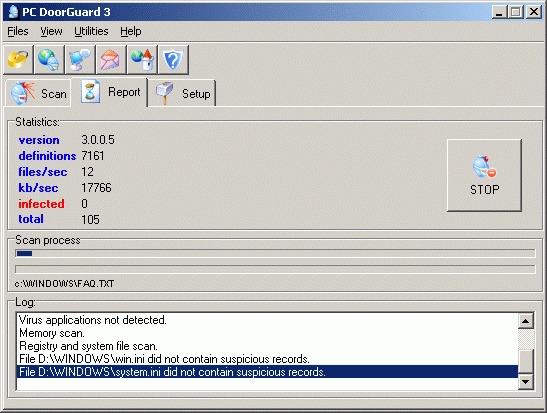Click the log scrollbar up arrow
The height and width of the screenshot is (413, 547).
526,321
